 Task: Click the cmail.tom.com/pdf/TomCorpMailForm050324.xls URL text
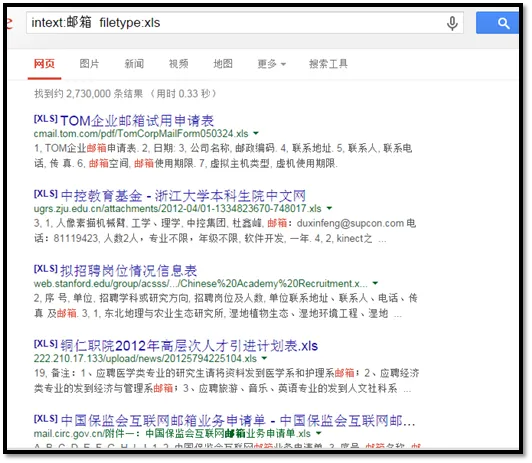pos(141,133)
